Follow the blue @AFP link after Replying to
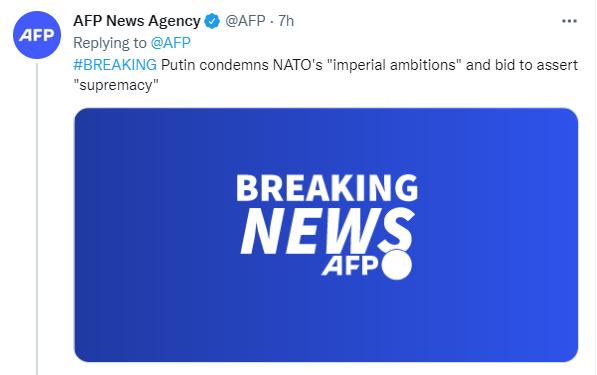597x375 pixels. pos(171,43)
